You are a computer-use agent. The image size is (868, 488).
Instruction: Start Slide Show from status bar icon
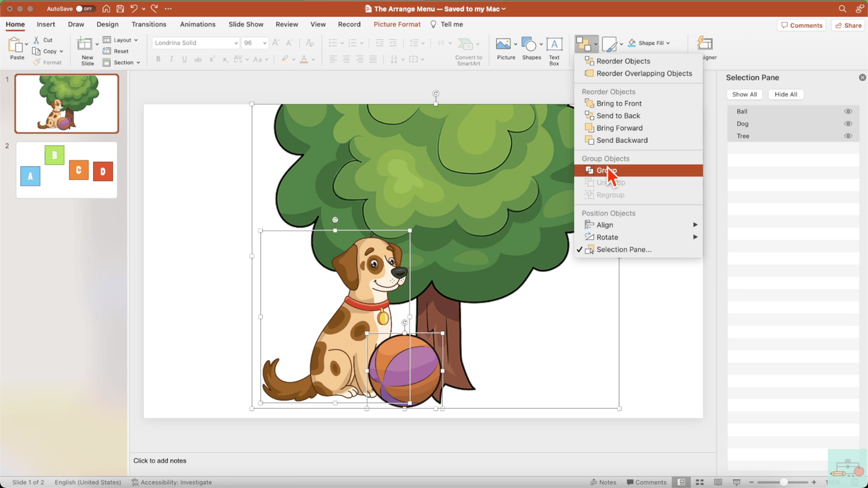click(737, 482)
